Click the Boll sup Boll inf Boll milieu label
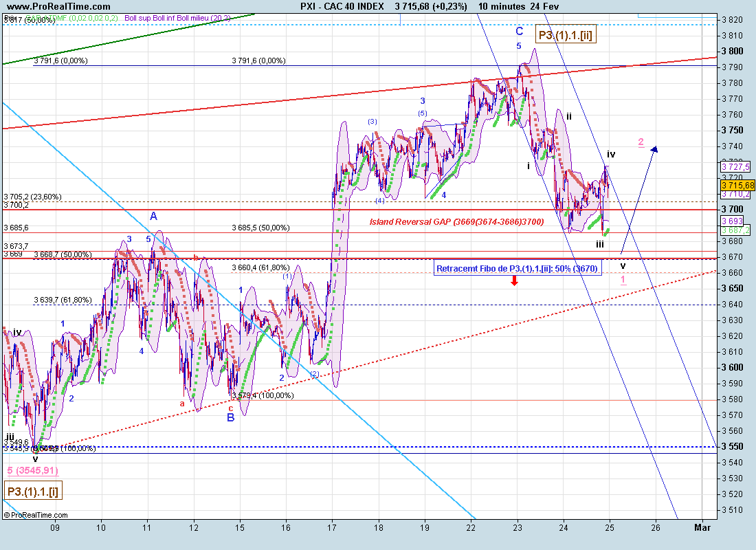 (x=177, y=19)
